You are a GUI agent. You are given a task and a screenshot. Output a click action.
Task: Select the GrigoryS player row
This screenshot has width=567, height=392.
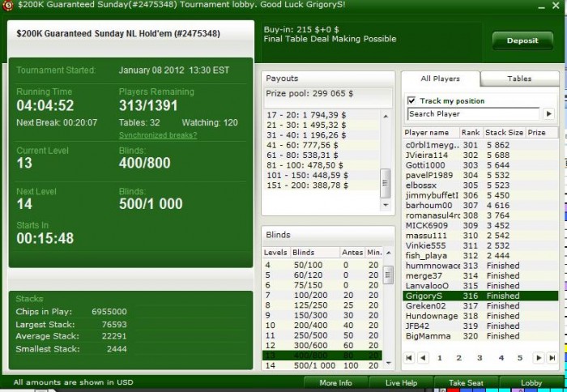[x=480, y=296]
